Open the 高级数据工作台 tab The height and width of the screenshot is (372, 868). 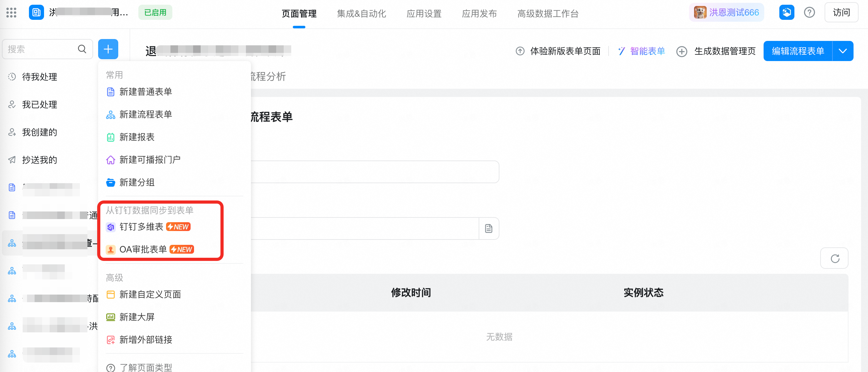pyautogui.click(x=548, y=14)
